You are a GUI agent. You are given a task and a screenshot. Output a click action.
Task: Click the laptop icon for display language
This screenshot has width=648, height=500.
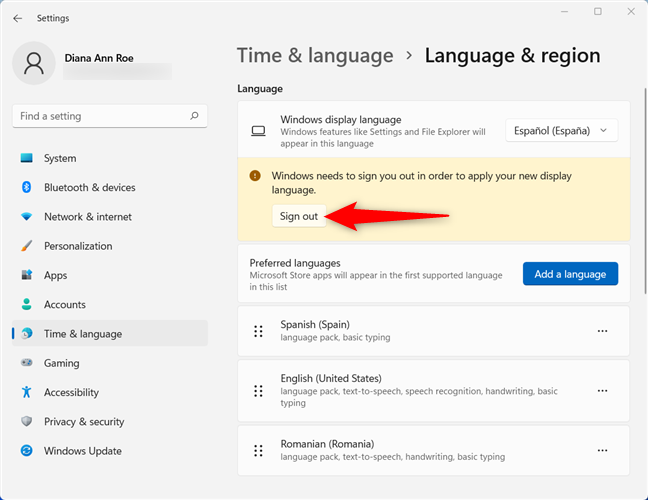(x=258, y=131)
